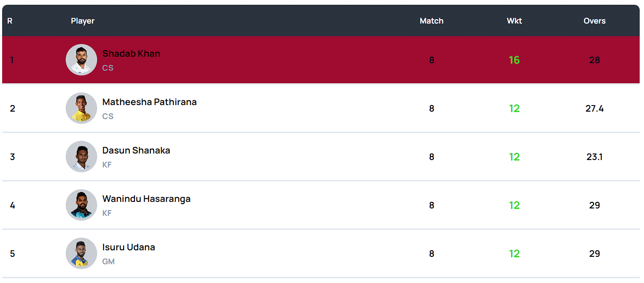Click the Match column header
This screenshot has width=644, height=283.
[432, 21]
